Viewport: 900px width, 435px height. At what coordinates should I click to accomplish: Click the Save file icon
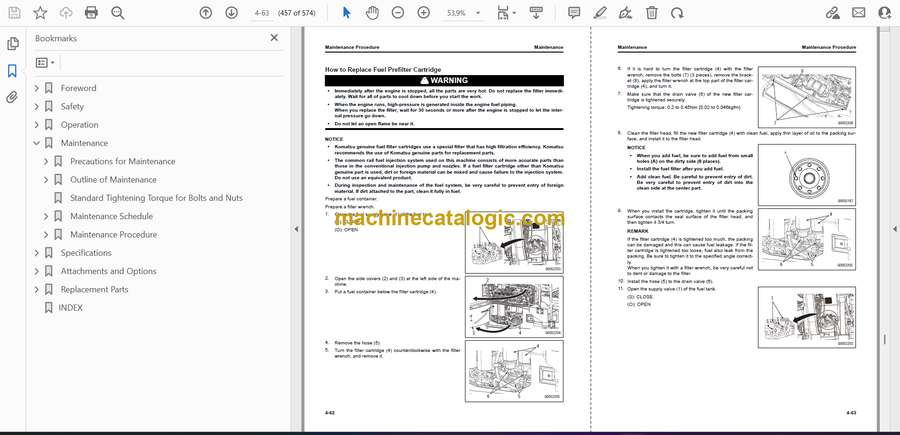pyautogui.click(x=14, y=13)
